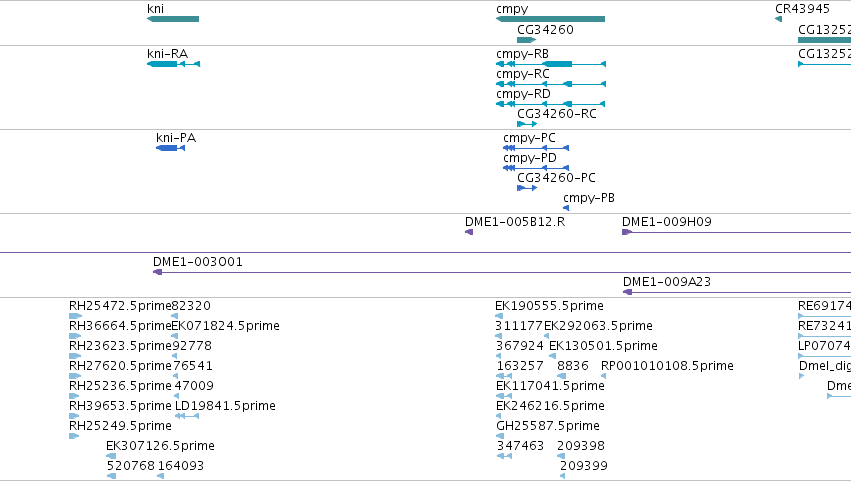Select the kni-RA transcript glyph

click(174, 64)
